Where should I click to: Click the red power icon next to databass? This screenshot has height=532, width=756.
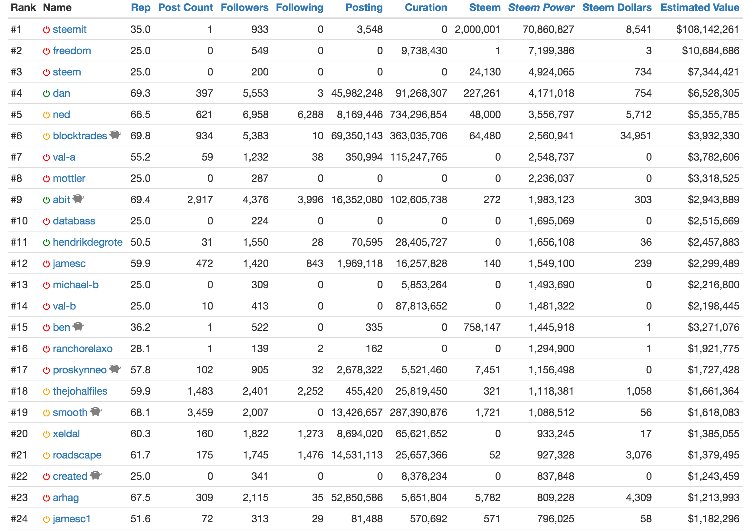point(46,222)
